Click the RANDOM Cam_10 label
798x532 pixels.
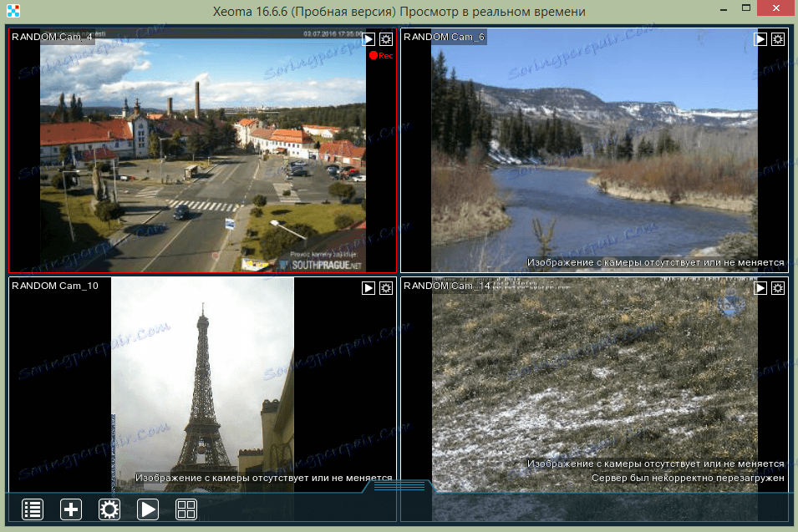[55, 286]
